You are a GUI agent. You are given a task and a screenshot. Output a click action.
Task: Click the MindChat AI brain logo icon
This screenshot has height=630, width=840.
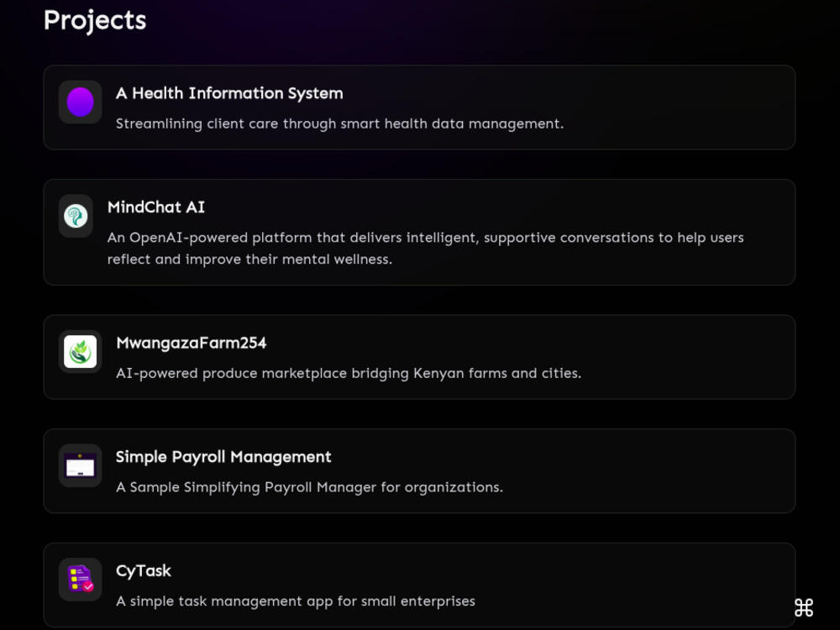pos(76,216)
